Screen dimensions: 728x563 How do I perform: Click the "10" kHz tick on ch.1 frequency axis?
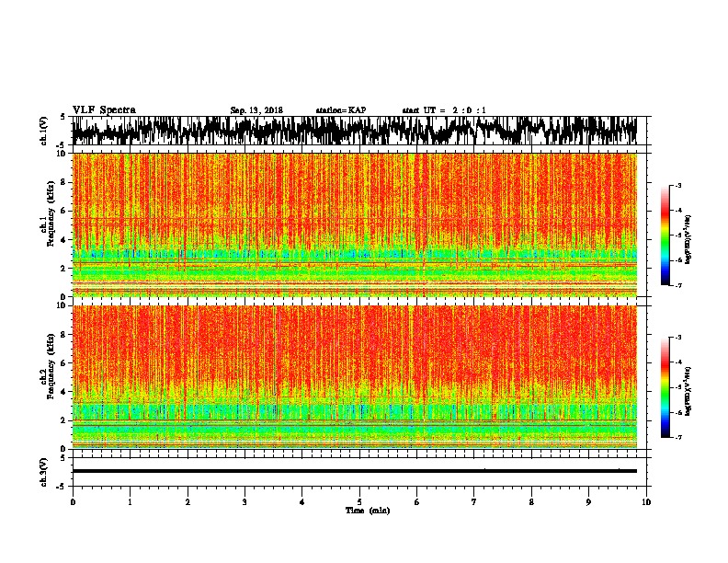(62, 154)
